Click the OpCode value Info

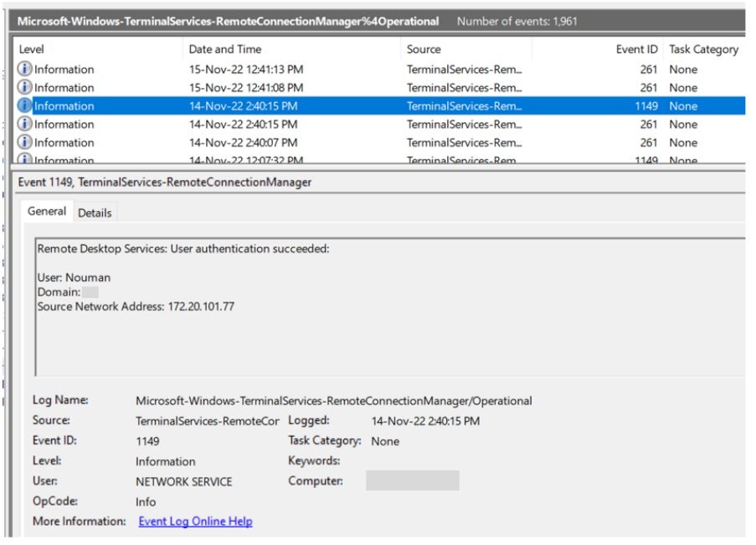[146, 502]
